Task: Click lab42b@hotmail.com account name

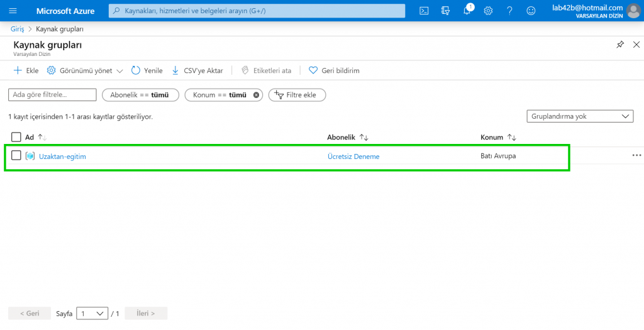Action: tap(587, 8)
